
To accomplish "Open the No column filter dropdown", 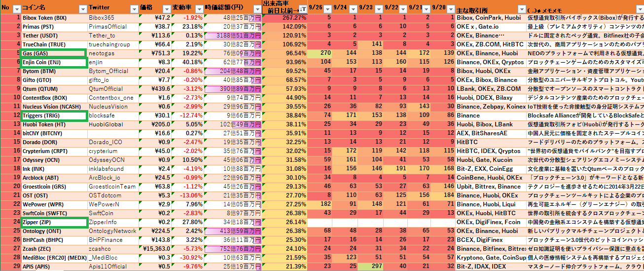I will click(x=16, y=9).
